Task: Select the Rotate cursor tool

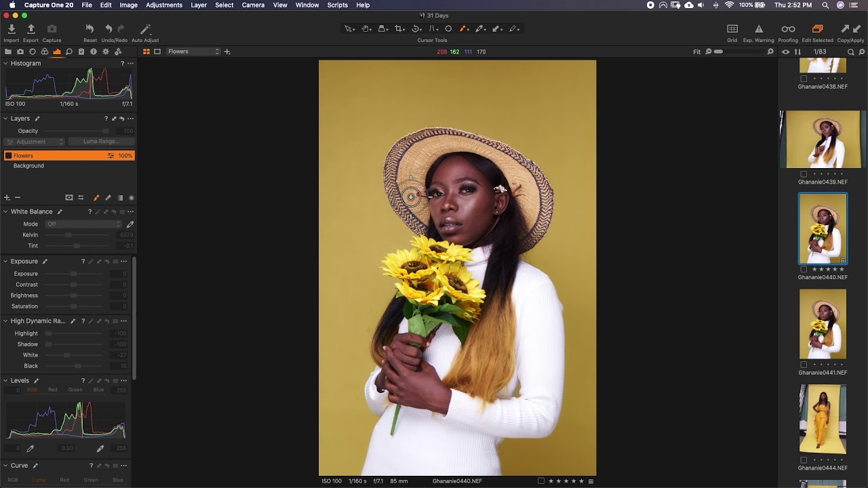Action: [x=416, y=28]
